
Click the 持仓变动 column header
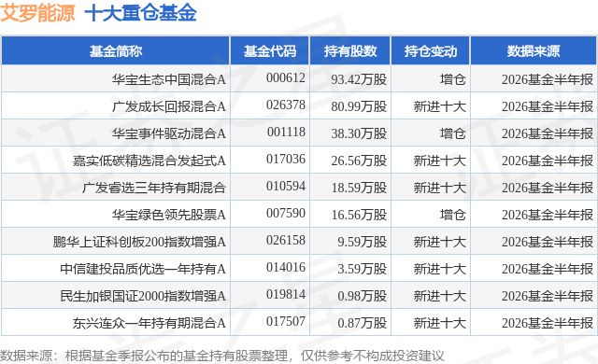pos(430,51)
